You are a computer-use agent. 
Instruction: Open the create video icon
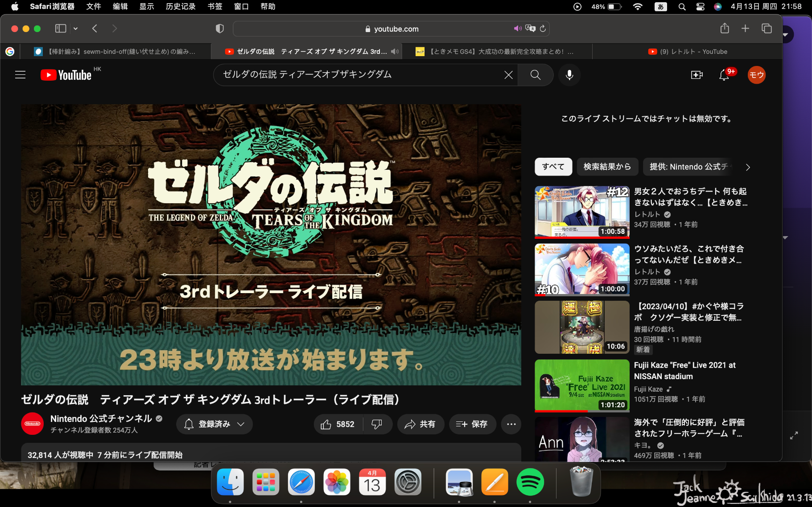coord(697,75)
